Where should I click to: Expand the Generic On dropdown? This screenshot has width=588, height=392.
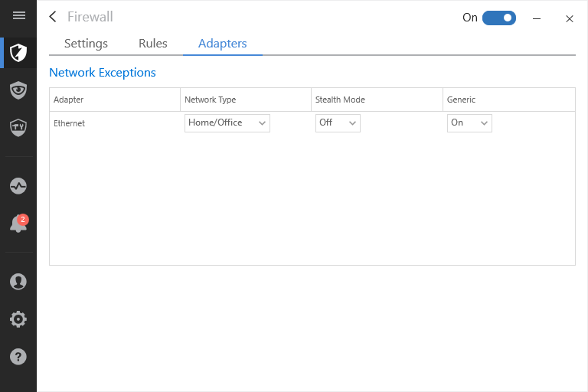(x=469, y=123)
